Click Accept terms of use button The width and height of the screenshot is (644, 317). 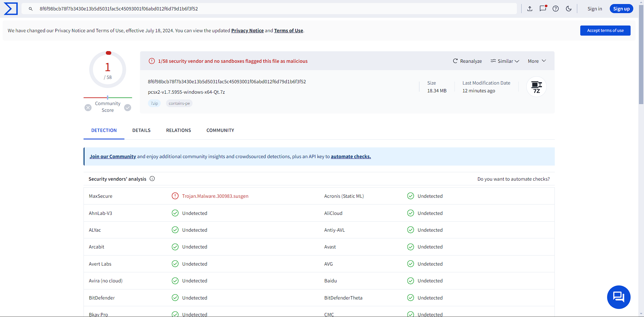pyautogui.click(x=605, y=31)
